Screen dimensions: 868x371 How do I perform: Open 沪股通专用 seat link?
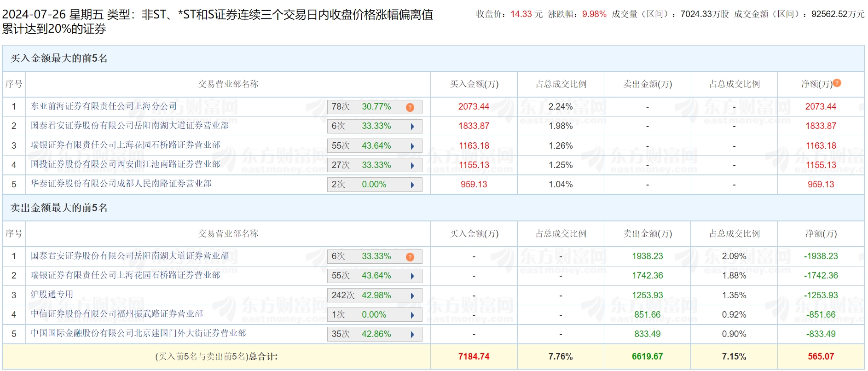tap(52, 295)
